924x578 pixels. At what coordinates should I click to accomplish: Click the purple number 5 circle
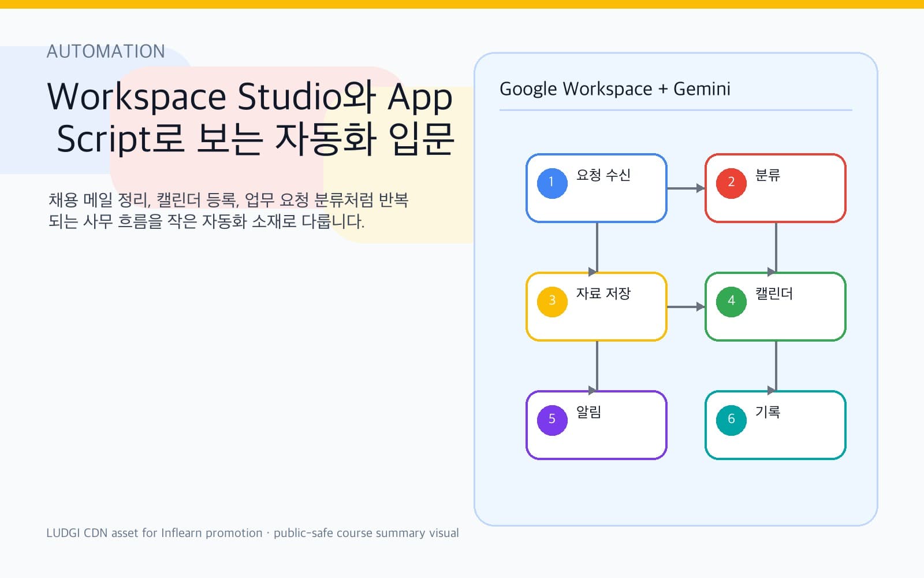pyautogui.click(x=552, y=420)
